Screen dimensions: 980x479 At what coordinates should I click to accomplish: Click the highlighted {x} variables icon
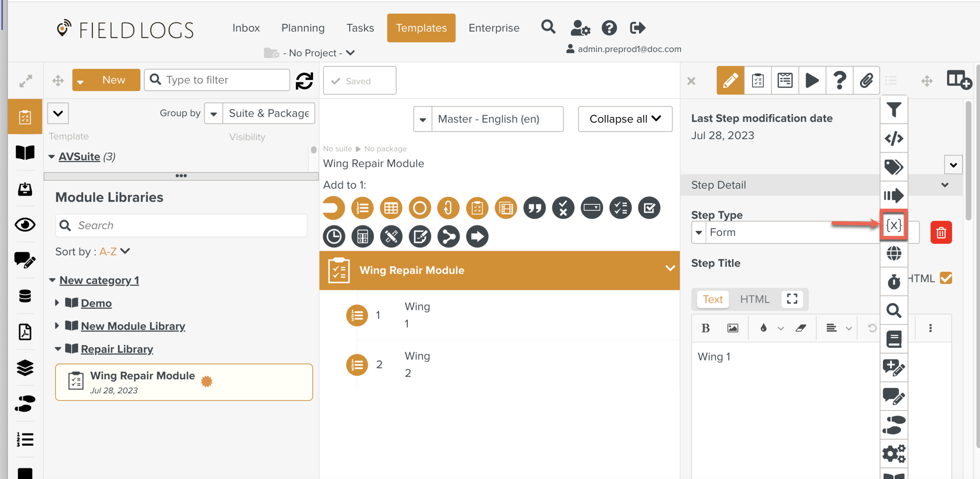click(x=893, y=225)
